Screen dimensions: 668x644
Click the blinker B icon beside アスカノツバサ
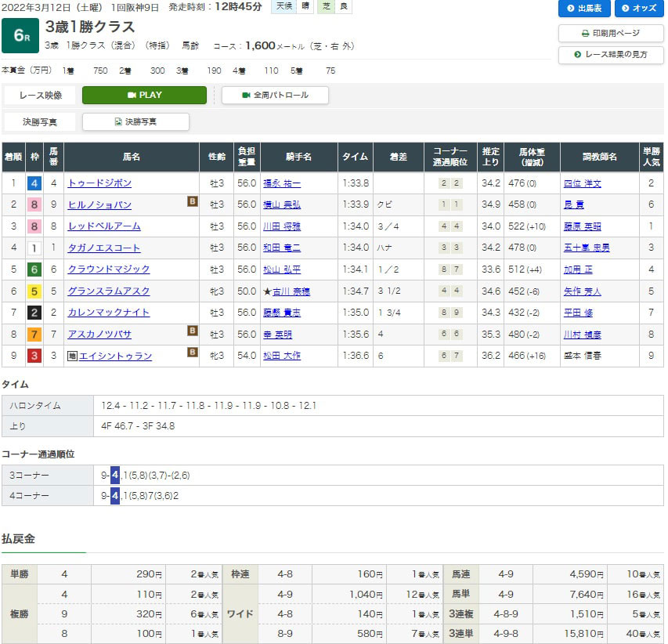192,331
